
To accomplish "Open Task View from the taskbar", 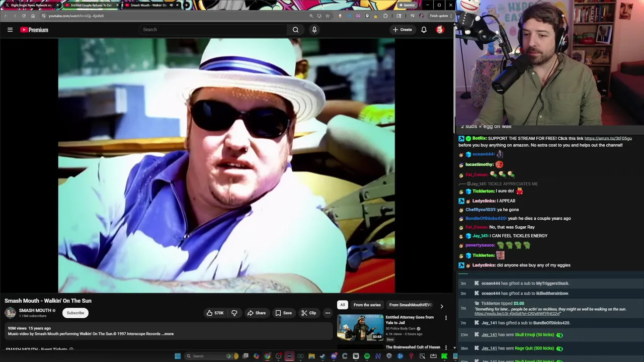I will coord(245,356).
